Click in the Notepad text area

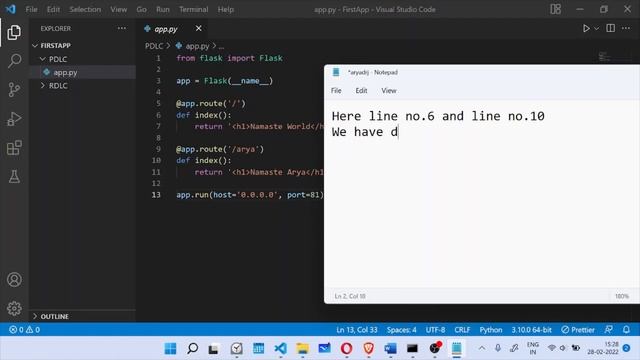click(482, 194)
